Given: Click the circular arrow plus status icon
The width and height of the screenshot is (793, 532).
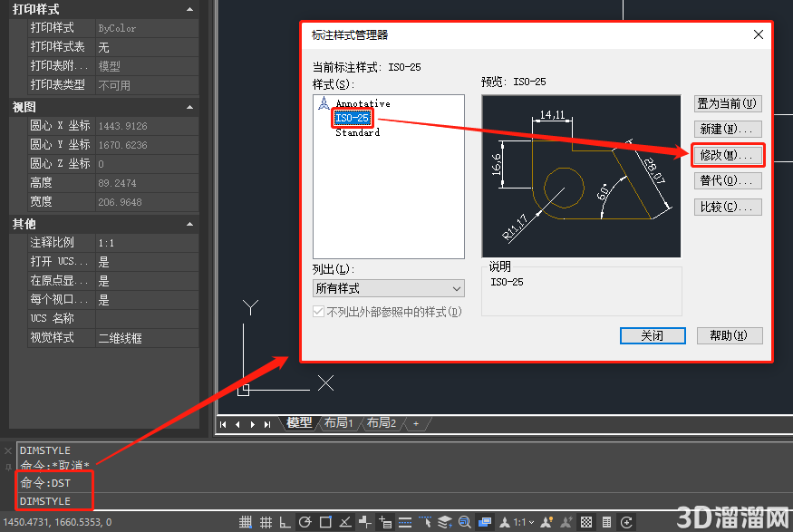Looking at the screenshot, I should [626, 522].
